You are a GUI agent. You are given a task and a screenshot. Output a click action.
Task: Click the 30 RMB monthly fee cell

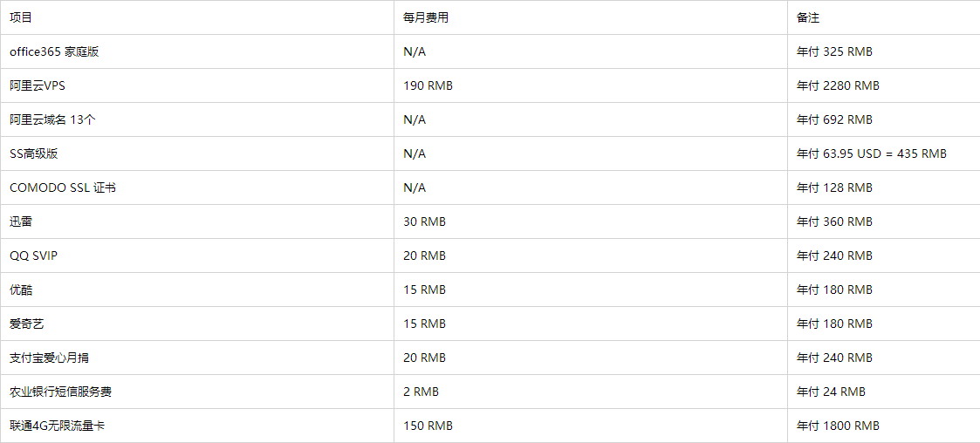tap(424, 221)
